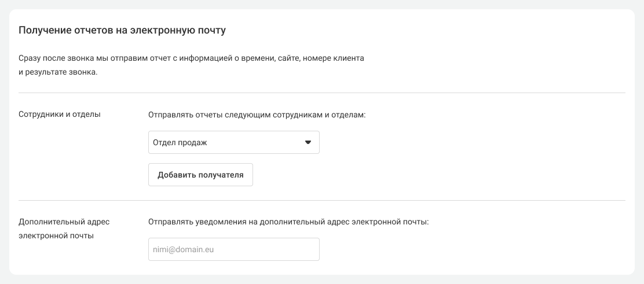The height and width of the screenshot is (284, 644).
Task: Click the divider line above the additional email section
Action: 322,200
